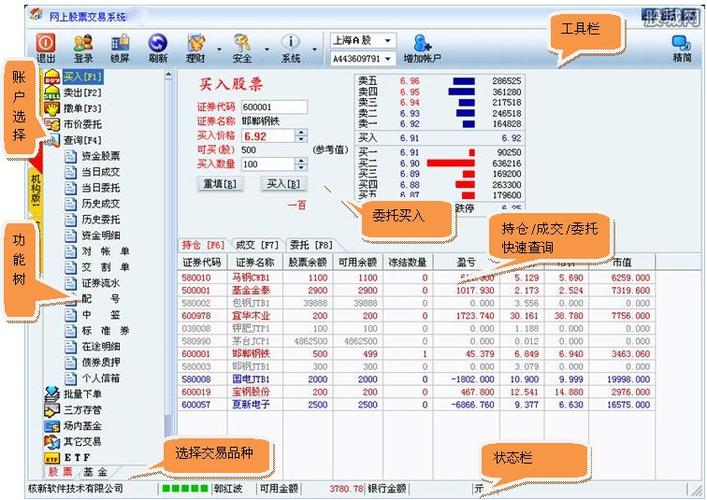
Task: Click the 安全 security toolbar icon
Action: coord(242,48)
